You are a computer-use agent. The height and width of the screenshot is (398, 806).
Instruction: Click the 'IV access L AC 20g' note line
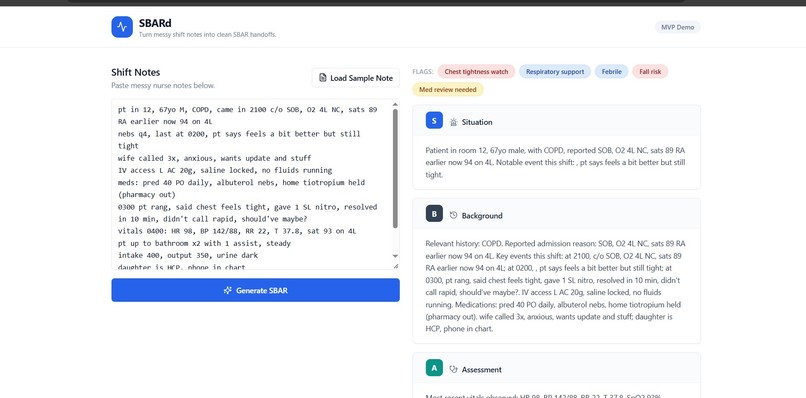point(225,170)
